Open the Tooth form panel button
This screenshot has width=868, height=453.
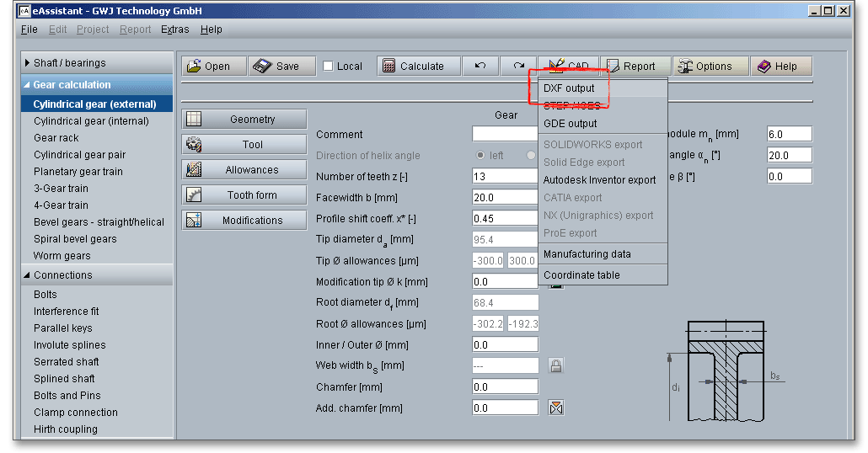coord(244,195)
